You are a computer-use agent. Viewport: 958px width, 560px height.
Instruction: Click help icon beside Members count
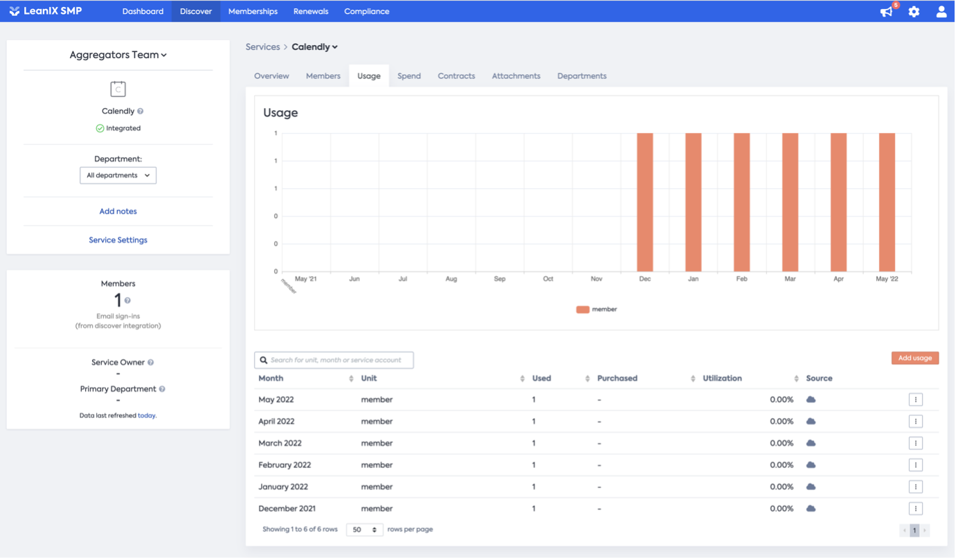[x=128, y=301]
